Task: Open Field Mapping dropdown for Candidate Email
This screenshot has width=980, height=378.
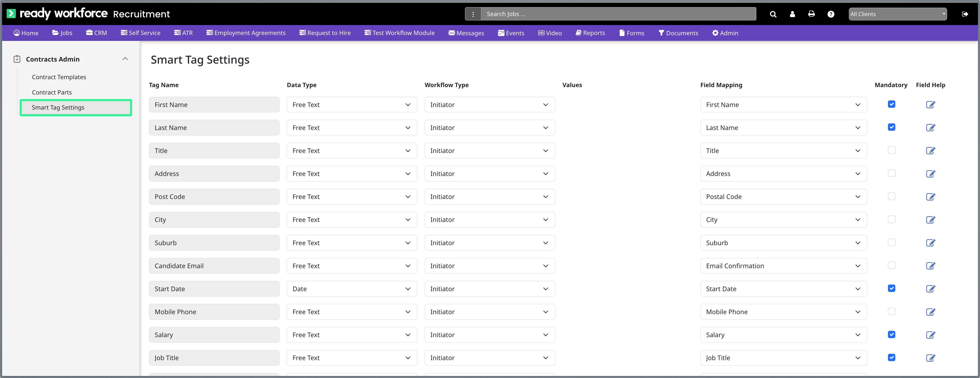Action: (x=783, y=266)
